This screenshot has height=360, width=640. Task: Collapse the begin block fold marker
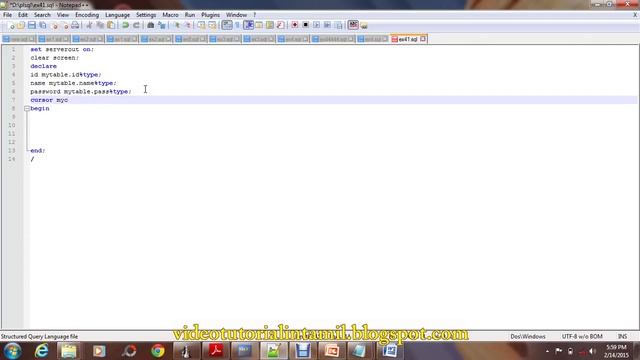pos(27,109)
